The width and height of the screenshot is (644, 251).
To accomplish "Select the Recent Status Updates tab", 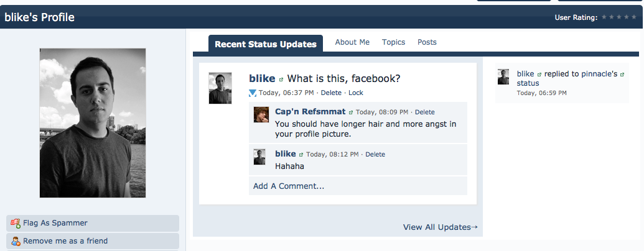I will point(266,44).
